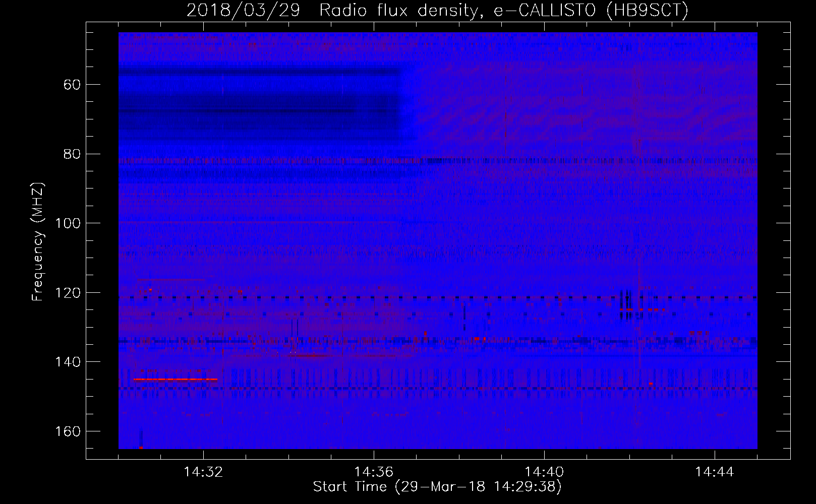
Task: Click the time tick label '14:36'
Action: click(374, 472)
